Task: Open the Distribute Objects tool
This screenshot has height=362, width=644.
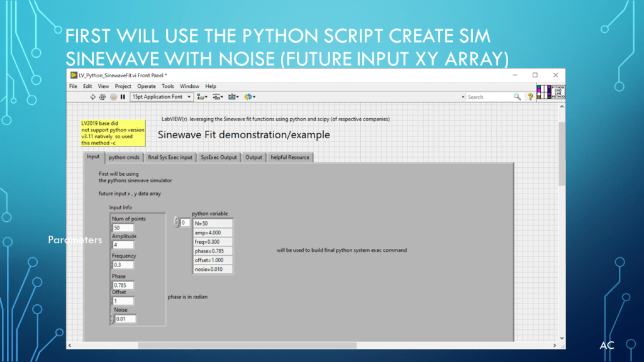Action: pyautogui.click(x=218, y=97)
